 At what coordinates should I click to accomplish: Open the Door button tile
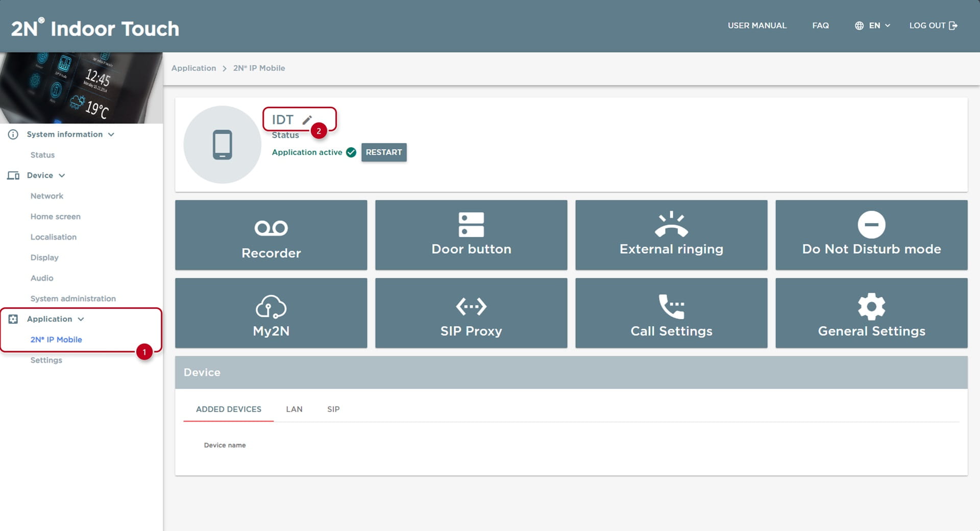[x=471, y=235]
